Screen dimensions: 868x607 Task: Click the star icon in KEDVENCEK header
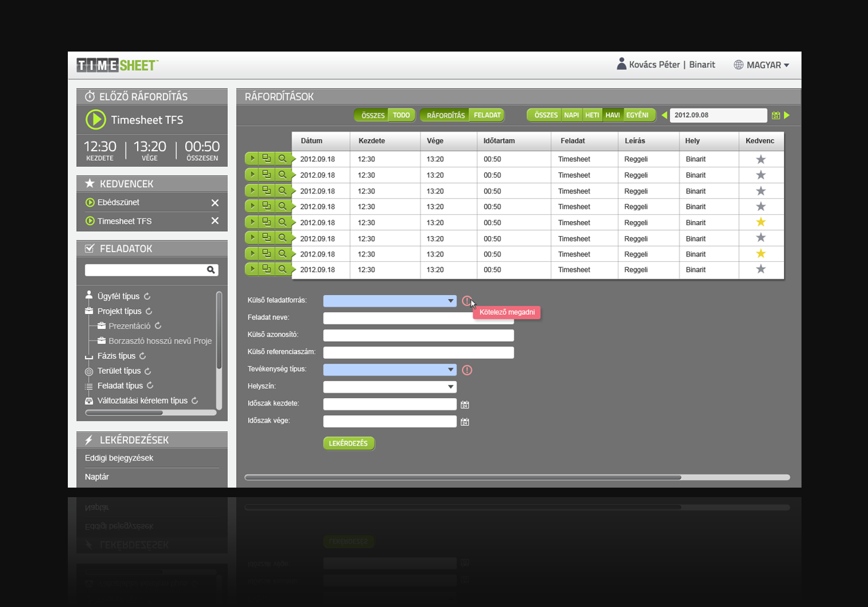point(90,184)
